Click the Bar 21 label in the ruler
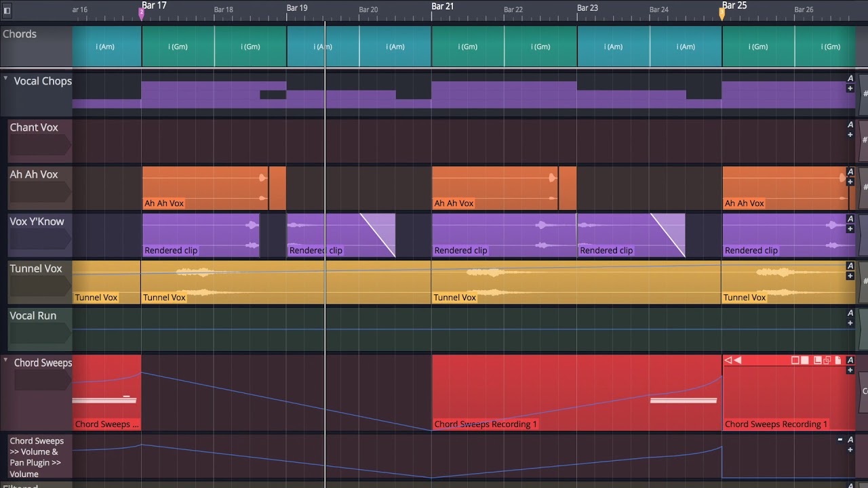Screen dimensions: 868x488 coord(442,6)
